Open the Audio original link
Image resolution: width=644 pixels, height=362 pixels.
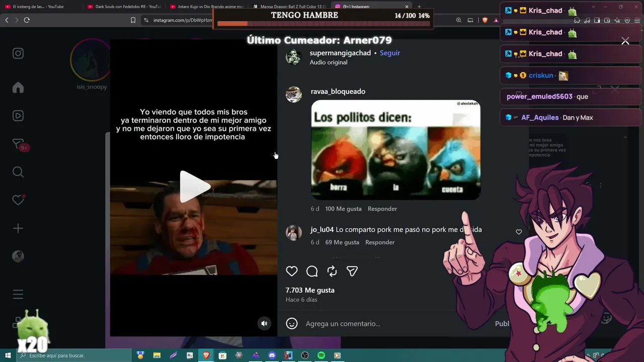[329, 62]
